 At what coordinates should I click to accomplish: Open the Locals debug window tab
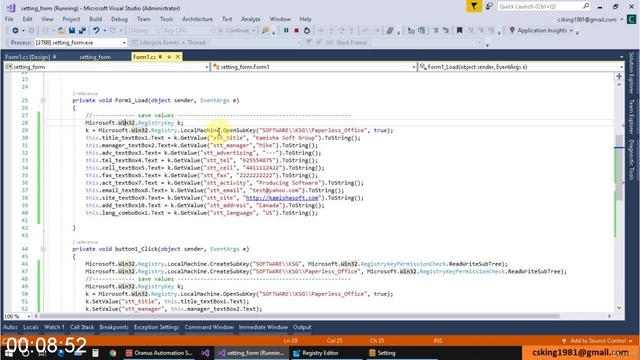[31, 327]
